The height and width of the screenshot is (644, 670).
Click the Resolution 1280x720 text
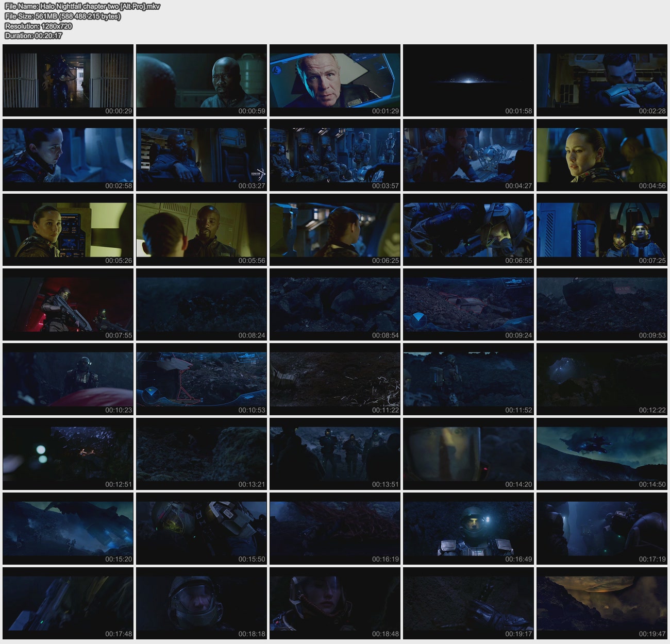(x=39, y=26)
